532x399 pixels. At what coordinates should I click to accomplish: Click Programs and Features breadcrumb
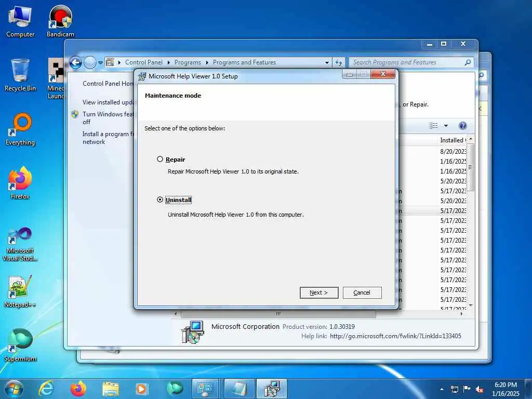(244, 62)
